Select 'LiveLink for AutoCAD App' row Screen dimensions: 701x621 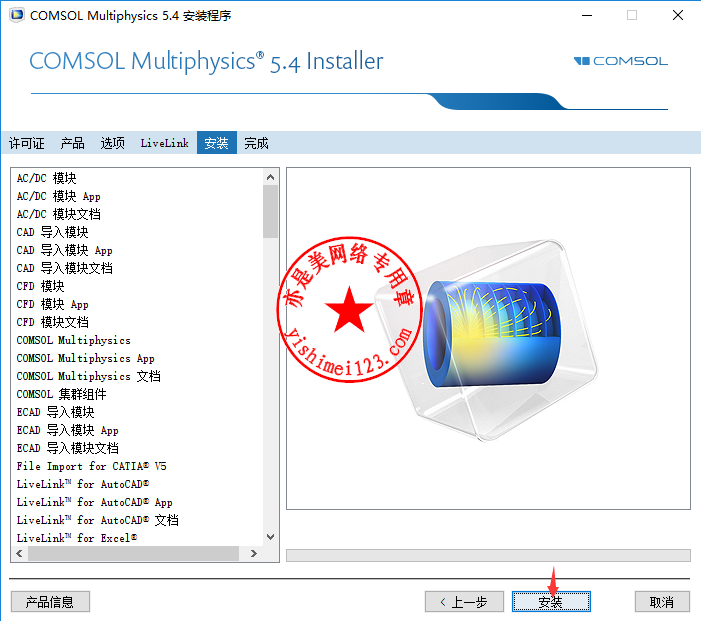(139, 502)
